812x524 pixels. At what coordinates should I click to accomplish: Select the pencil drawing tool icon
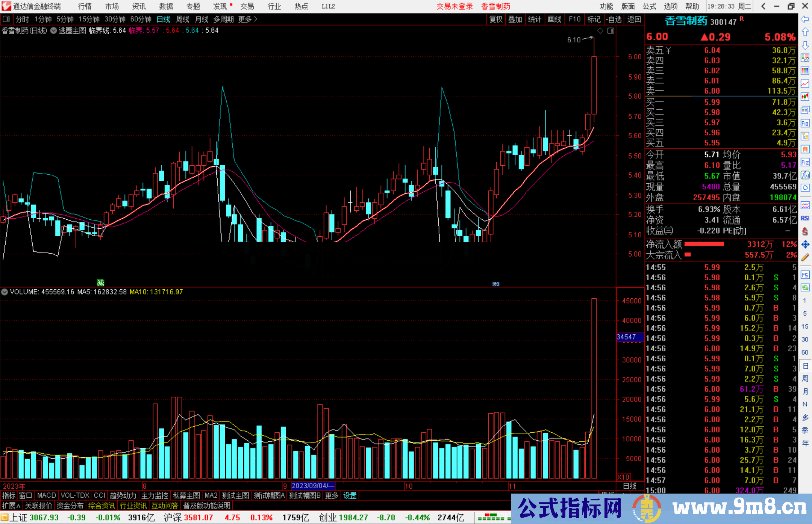[805, 257]
